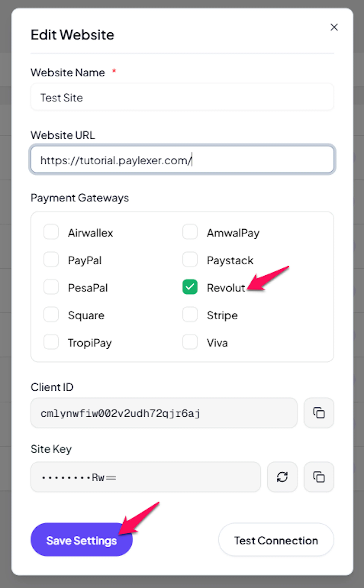Enable the Airwallex payment gateway

51,232
